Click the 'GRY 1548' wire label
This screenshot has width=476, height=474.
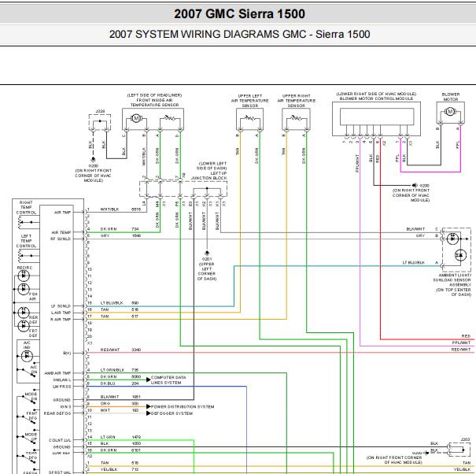pos(120,235)
